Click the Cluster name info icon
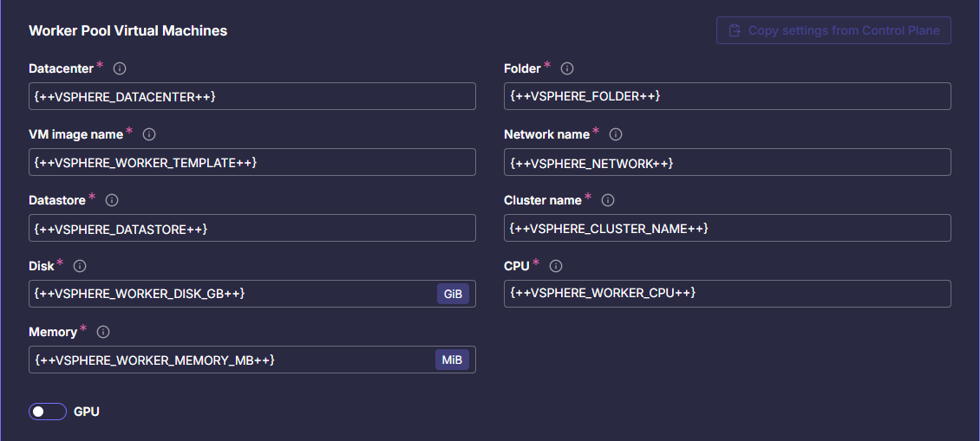Image resolution: width=980 pixels, height=441 pixels. (x=608, y=200)
